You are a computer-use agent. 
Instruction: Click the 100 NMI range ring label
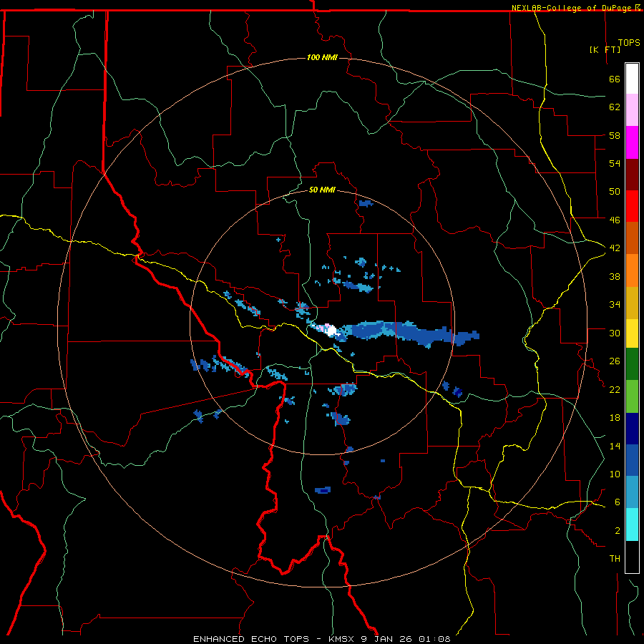pyautogui.click(x=322, y=57)
